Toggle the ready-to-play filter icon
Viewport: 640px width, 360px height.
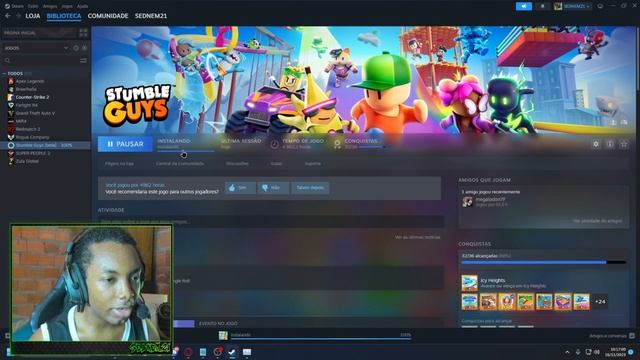point(84,48)
